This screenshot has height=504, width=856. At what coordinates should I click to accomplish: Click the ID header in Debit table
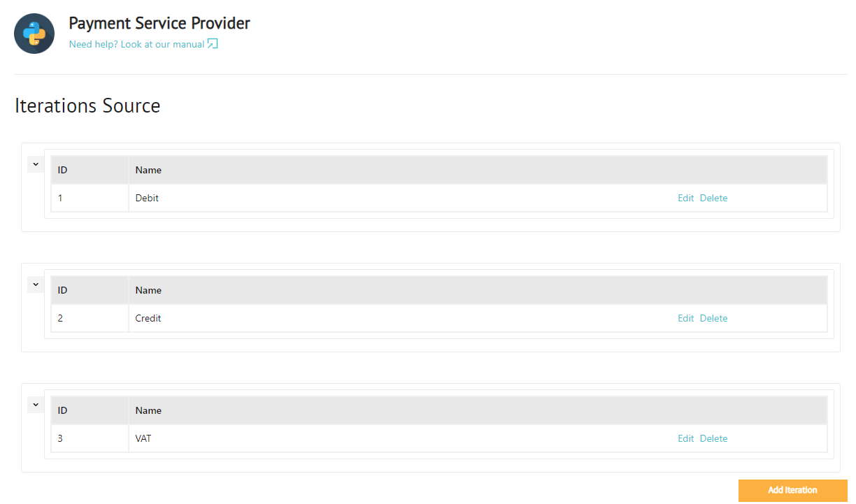coord(90,170)
